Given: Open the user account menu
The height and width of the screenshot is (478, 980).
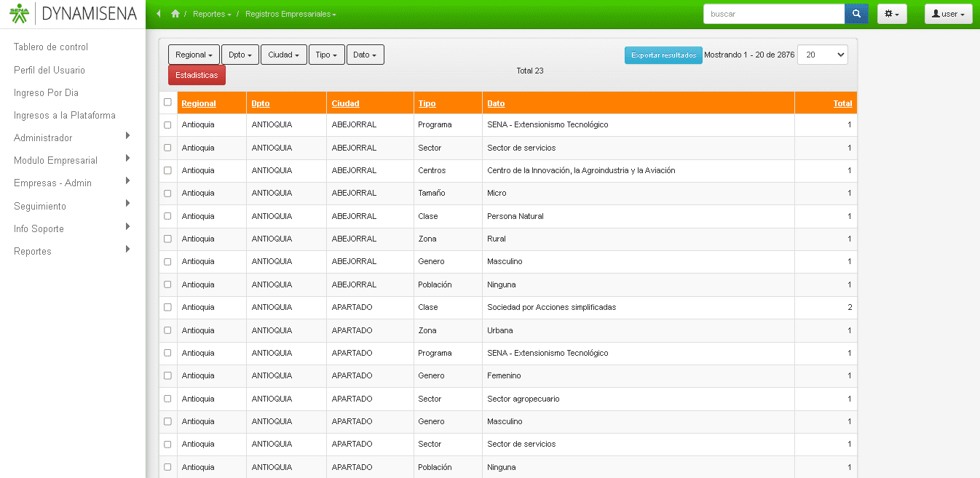Looking at the screenshot, I should coord(948,14).
